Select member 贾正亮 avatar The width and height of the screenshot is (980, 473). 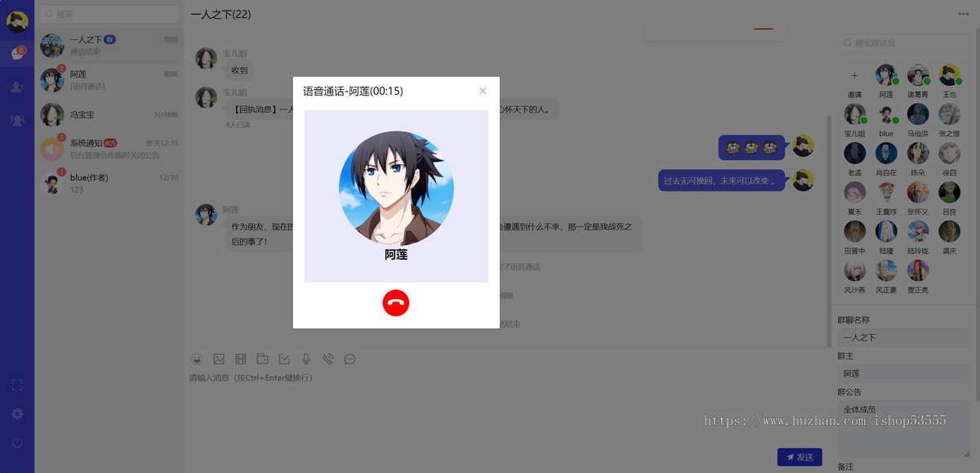click(918, 270)
